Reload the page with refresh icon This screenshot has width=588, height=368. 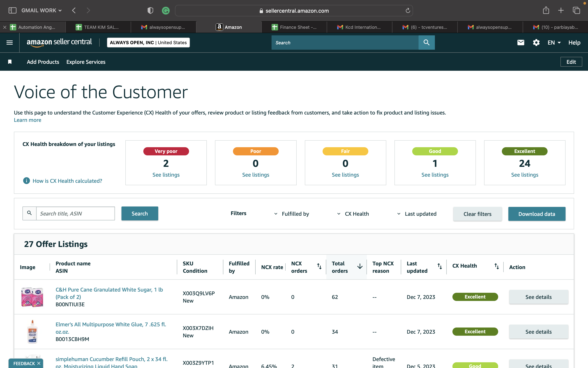point(408,10)
